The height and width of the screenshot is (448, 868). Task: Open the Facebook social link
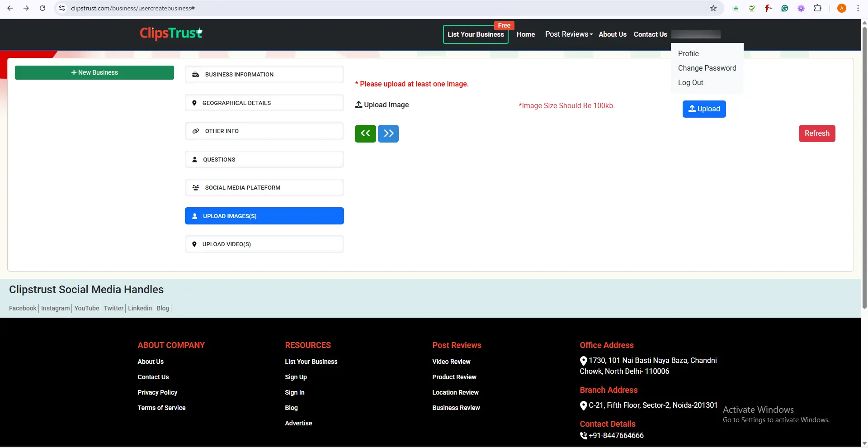point(23,308)
